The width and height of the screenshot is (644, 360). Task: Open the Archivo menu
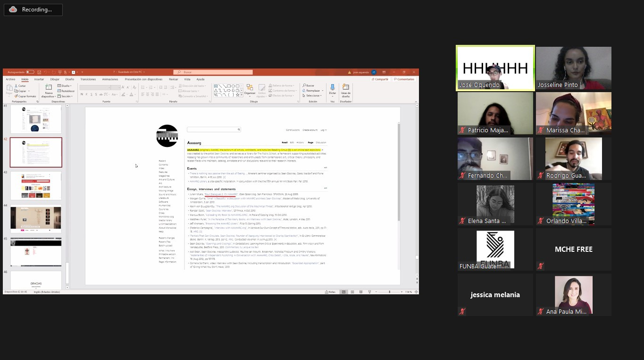click(10, 79)
